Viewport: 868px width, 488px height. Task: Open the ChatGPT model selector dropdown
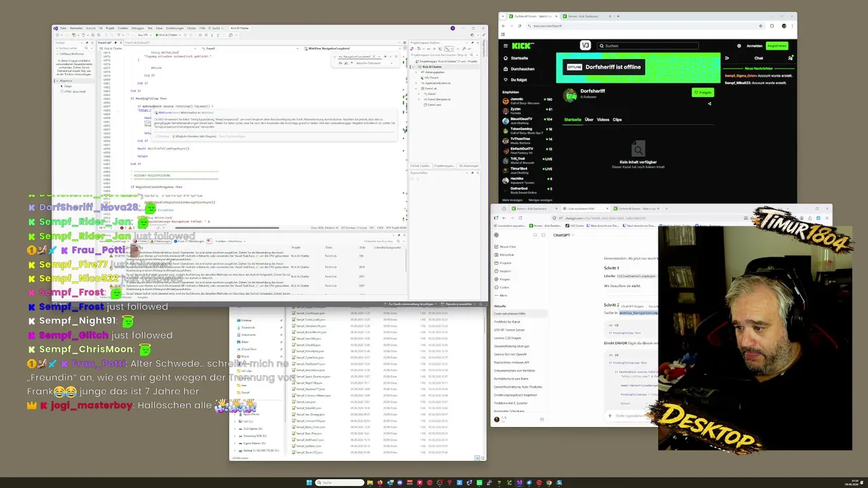(x=564, y=235)
